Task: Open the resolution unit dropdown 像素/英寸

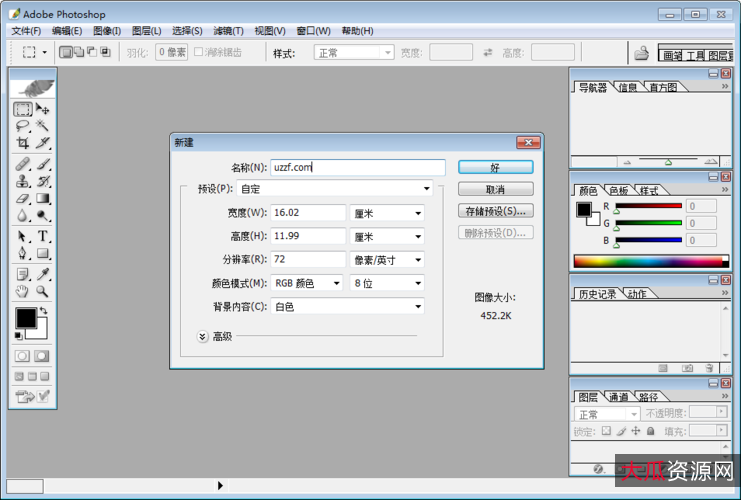Action: click(387, 259)
